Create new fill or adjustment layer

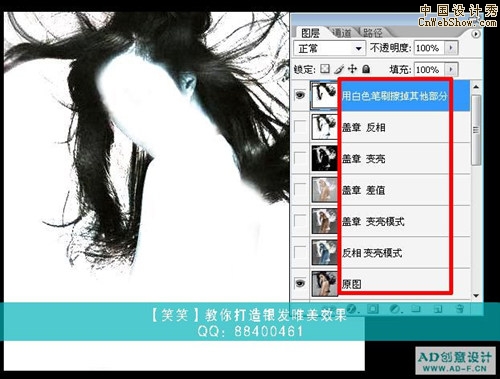pyautogui.click(x=395, y=309)
